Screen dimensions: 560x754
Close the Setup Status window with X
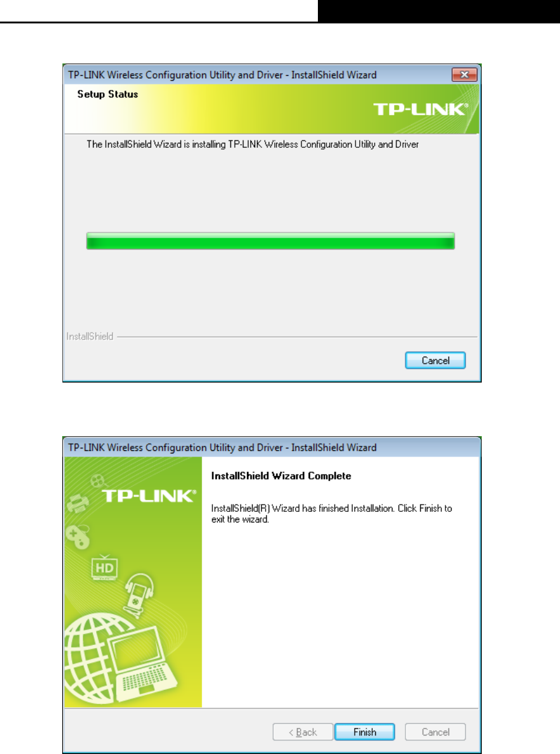(x=465, y=75)
